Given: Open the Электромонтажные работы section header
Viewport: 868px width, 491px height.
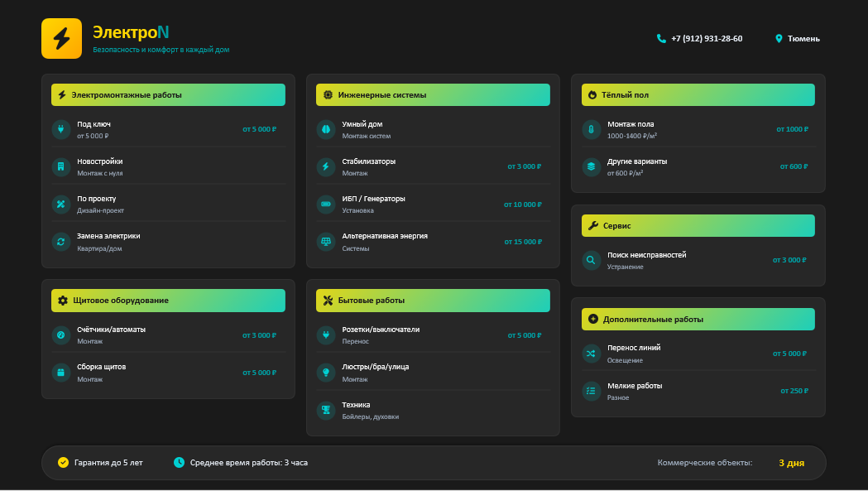Looking at the screenshot, I should pos(168,95).
